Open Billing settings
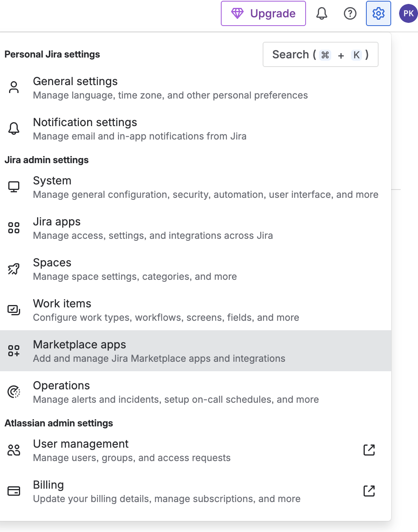 tap(196, 491)
